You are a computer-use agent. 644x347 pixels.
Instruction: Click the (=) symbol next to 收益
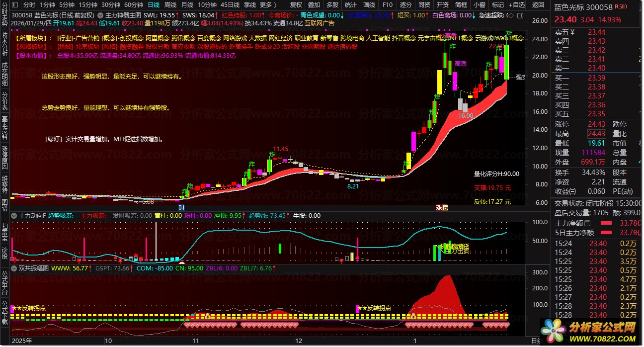[573, 191]
